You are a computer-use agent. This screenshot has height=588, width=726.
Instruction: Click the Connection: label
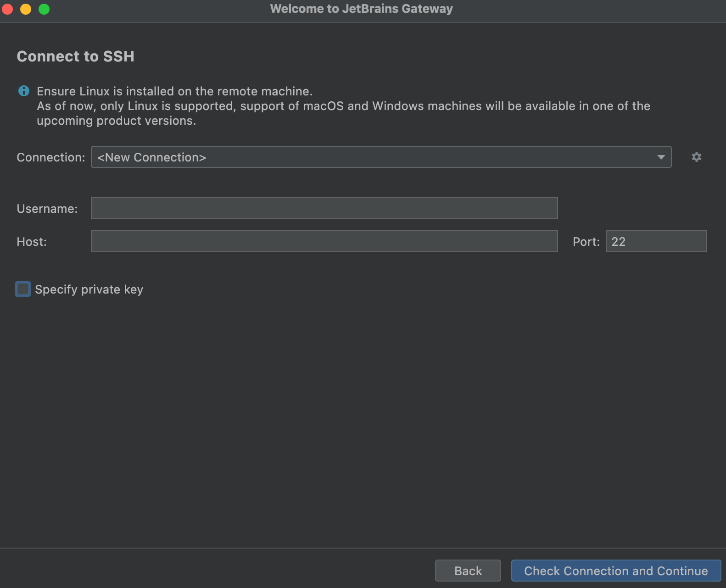(51, 157)
